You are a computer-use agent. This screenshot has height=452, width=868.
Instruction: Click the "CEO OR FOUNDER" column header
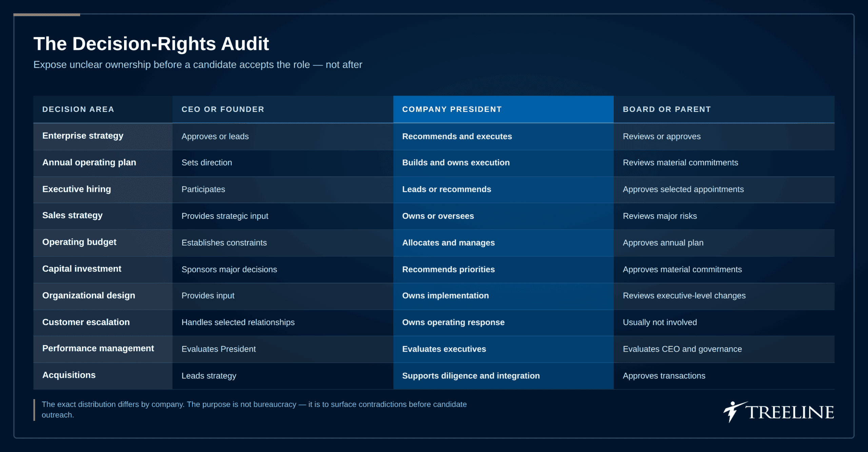283,109
